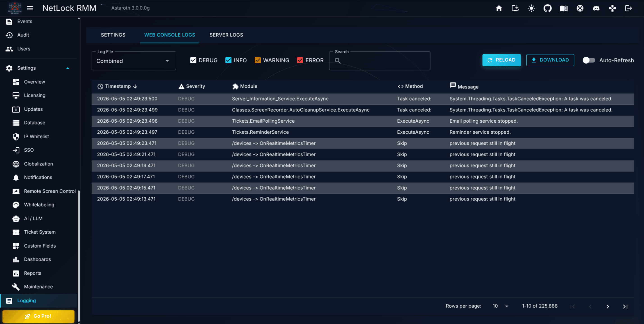Uncheck the WARNING severity filter
The image size is (644, 324).
(258, 60)
